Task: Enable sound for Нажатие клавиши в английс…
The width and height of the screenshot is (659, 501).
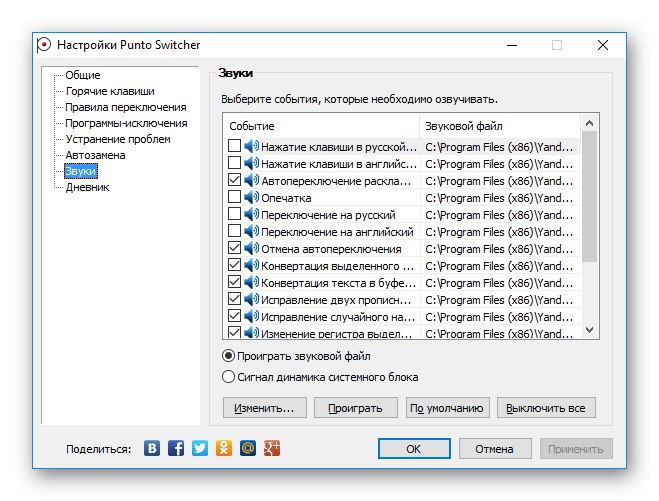Action: pos(234,163)
